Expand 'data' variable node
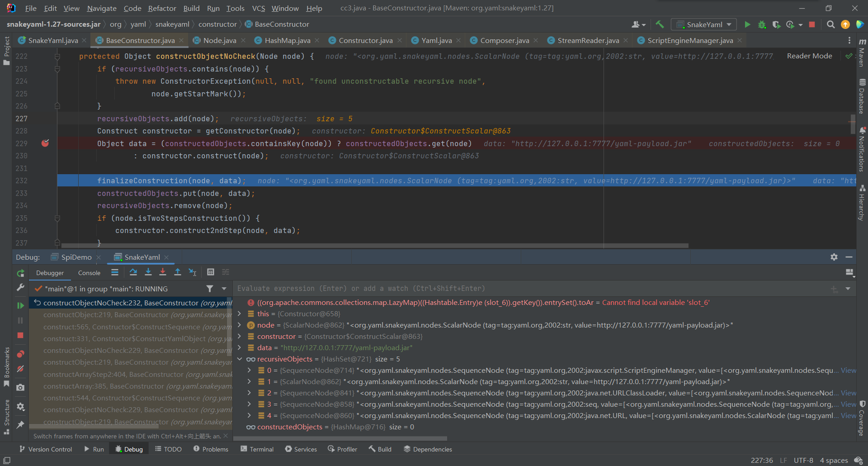868x466 pixels. (x=239, y=347)
